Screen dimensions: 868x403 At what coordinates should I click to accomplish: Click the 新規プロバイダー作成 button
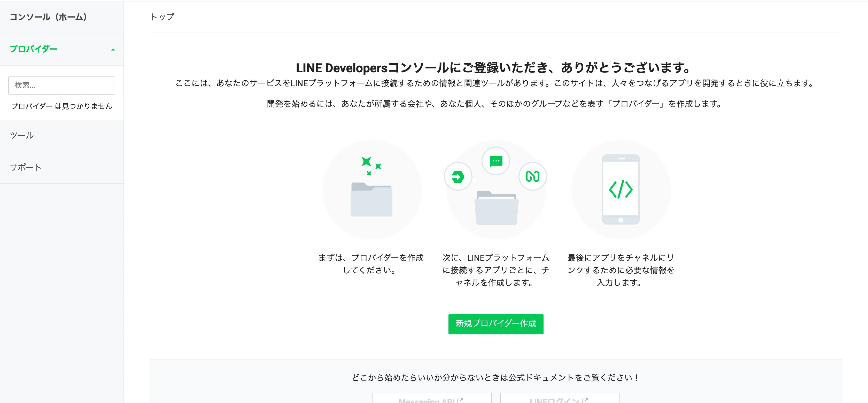496,324
